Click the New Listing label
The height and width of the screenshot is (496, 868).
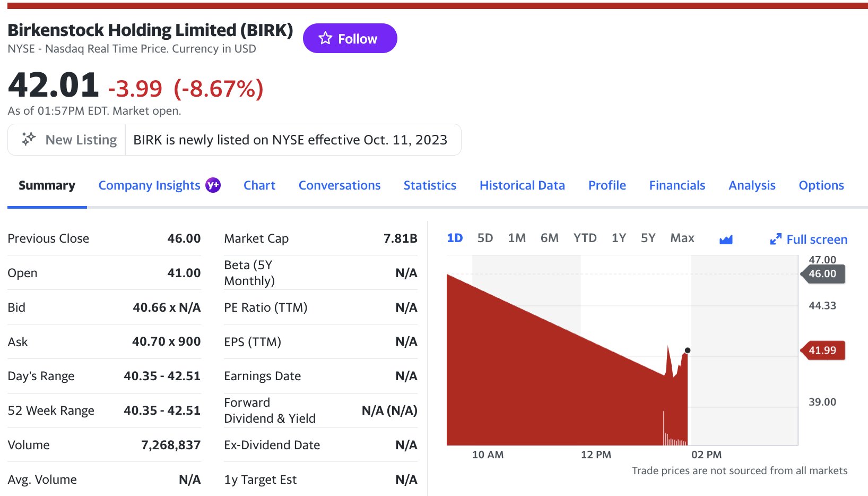click(81, 140)
